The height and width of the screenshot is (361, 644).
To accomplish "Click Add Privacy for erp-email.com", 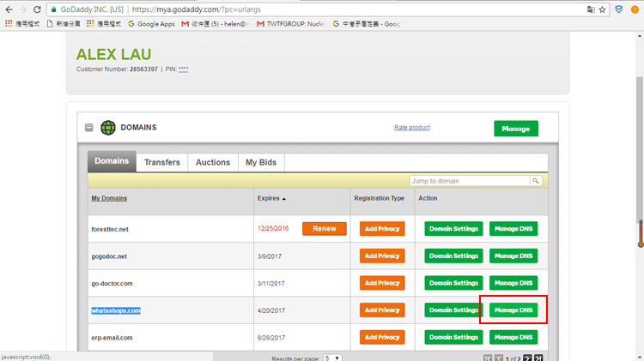I will point(382,337).
